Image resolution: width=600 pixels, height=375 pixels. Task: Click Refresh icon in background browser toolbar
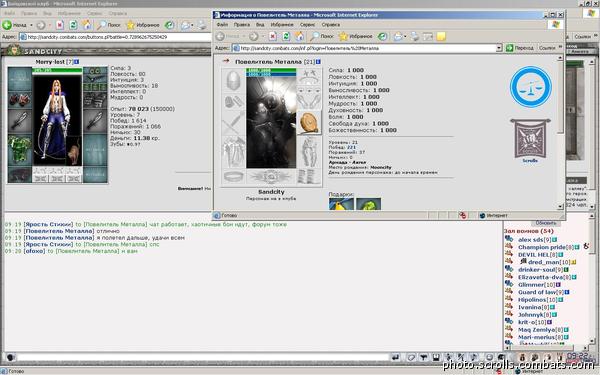click(x=73, y=25)
